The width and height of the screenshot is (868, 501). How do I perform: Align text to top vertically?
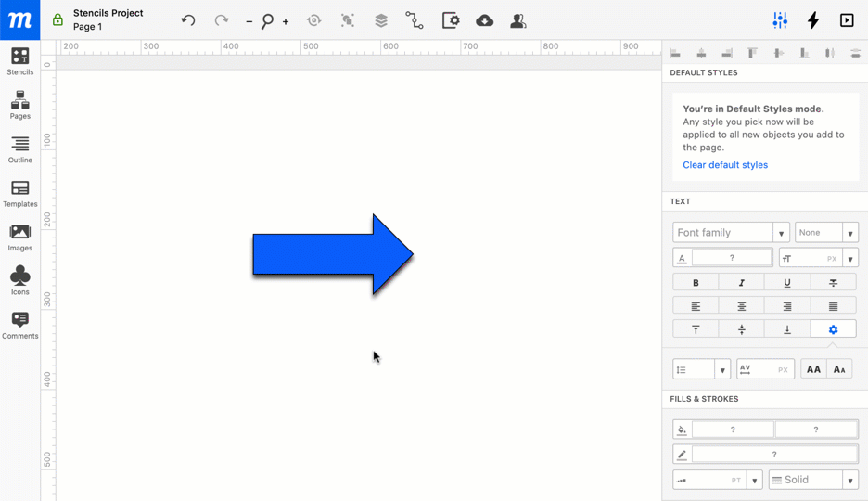(x=696, y=329)
